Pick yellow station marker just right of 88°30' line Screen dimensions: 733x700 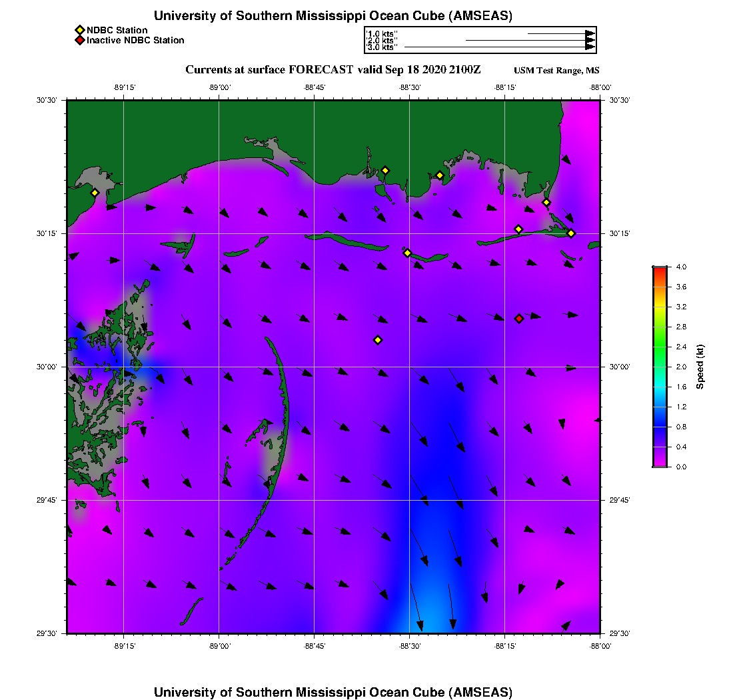click(440, 175)
